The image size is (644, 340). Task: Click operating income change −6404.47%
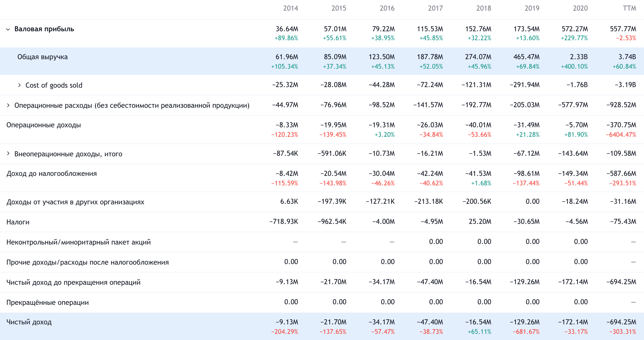coord(621,135)
